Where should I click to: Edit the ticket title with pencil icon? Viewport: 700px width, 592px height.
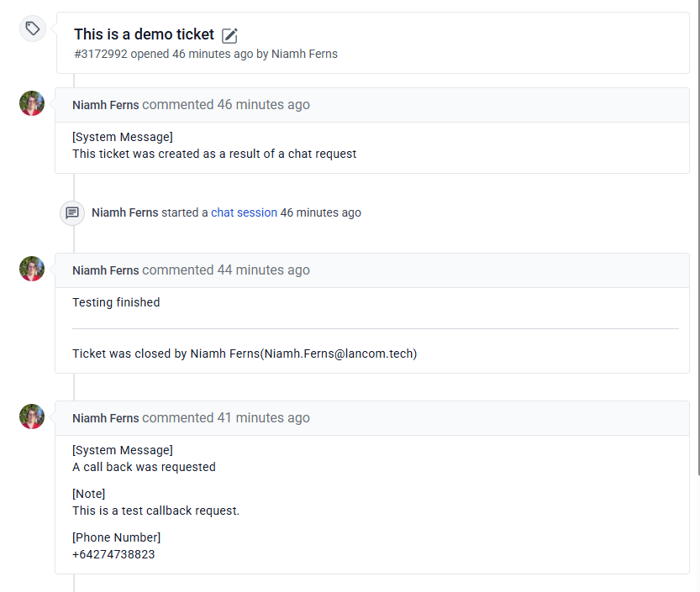point(230,35)
